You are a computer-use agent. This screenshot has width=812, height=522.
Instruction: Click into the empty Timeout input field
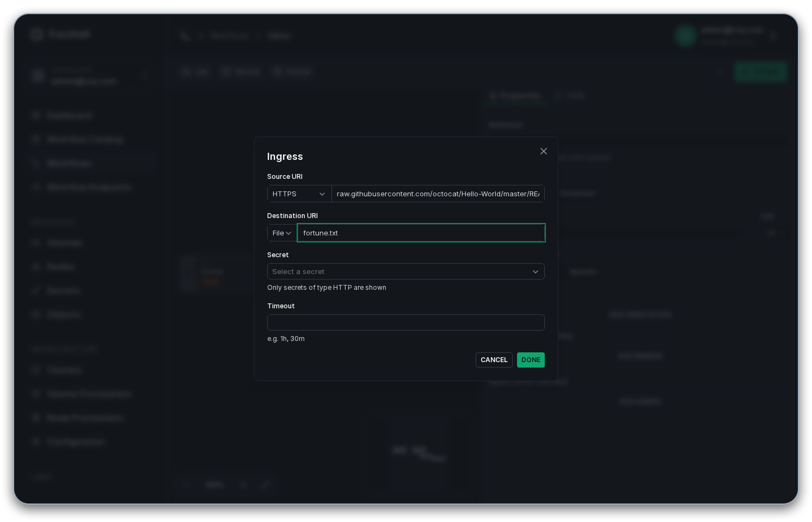coord(406,322)
